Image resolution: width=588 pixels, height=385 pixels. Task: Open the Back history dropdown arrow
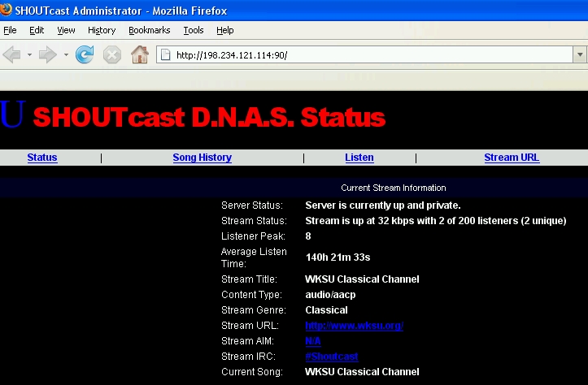[29, 55]
